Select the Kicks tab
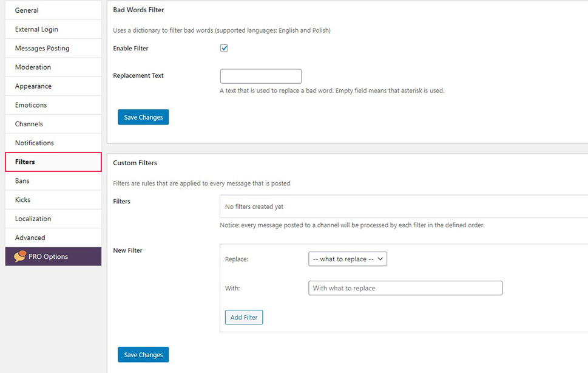Viewport: 588px width, 373px height. 53,200
